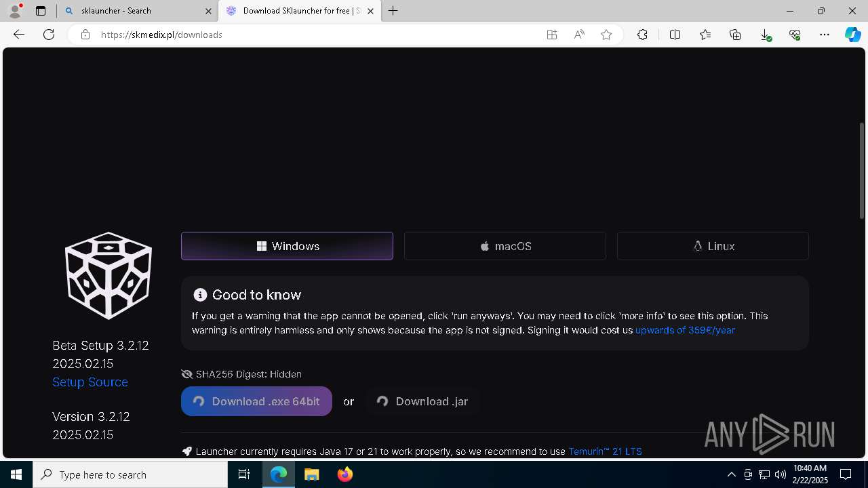Select the macOS platform tab
868x488 pixels.
[x=505, y=246]
